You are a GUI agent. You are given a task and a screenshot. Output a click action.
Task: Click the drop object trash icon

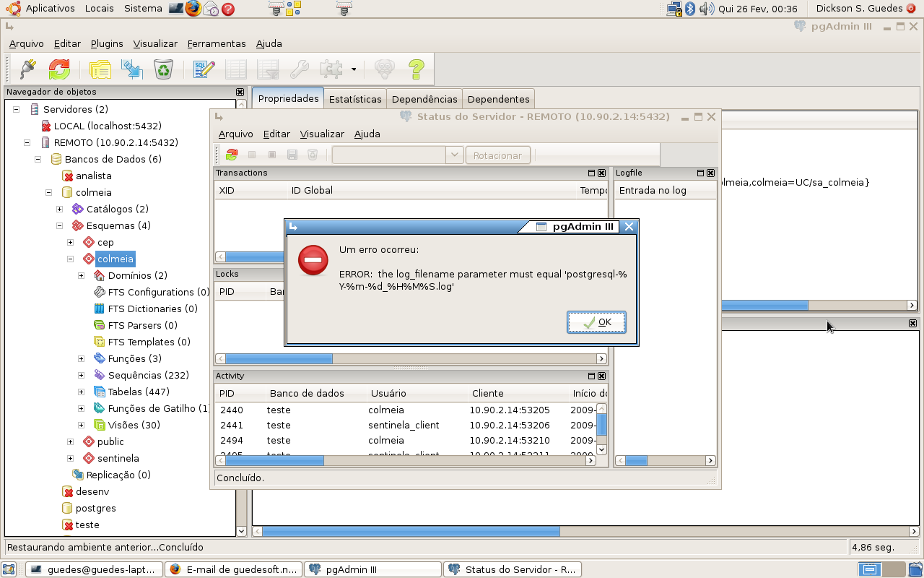point(164,69)
